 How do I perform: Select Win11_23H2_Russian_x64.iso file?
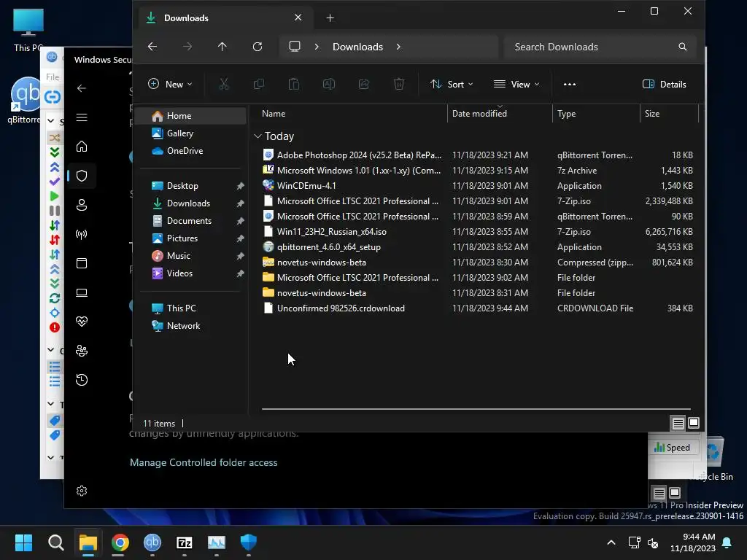point(477,232)
